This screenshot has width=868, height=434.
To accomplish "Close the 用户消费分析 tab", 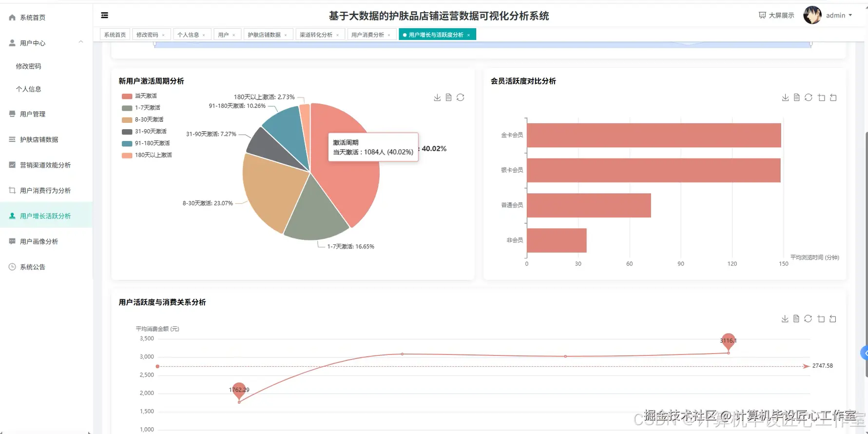I will [389, 35].
